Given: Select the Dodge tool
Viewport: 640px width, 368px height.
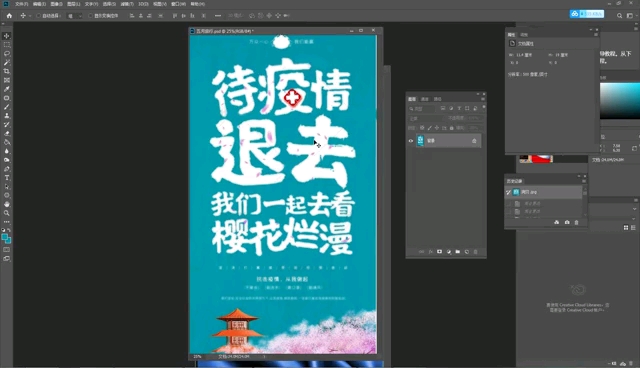Looking at the screenshot, I should tap(7, 160).
